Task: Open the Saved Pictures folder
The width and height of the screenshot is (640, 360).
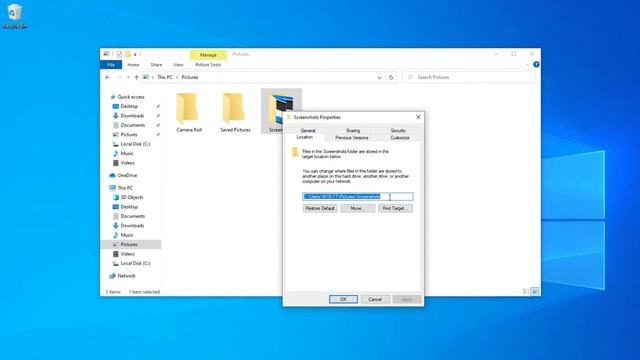Action: (235, 113)
